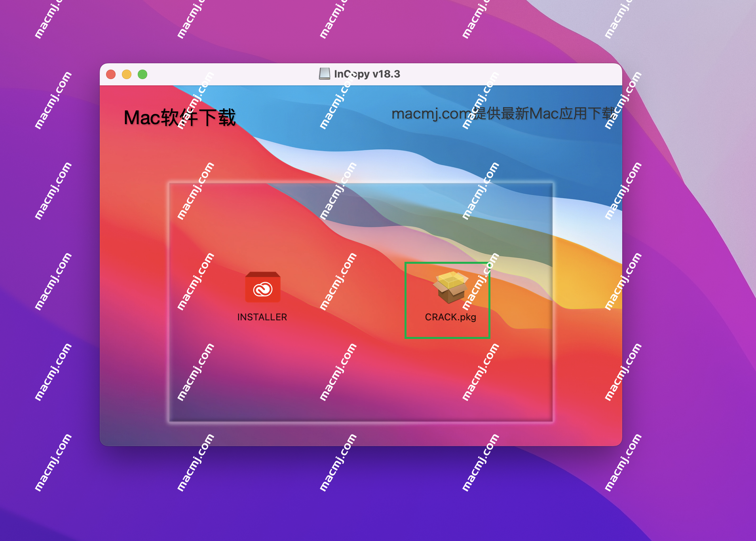Click the disk icon in the title bar
Viewport: 756px width, 541px height.
[325, 74]
